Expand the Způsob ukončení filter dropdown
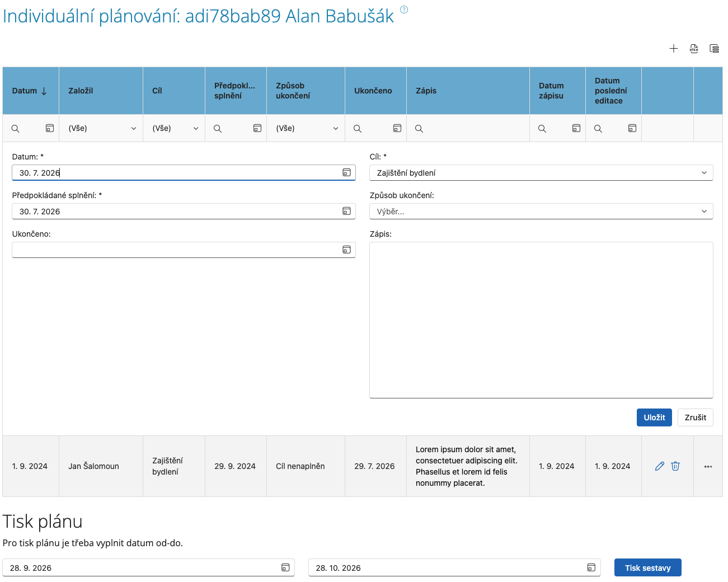This screenshot has height=582, width=728. 336,129
